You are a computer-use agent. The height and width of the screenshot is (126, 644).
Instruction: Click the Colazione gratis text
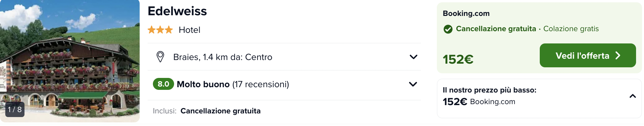(571, 29)
